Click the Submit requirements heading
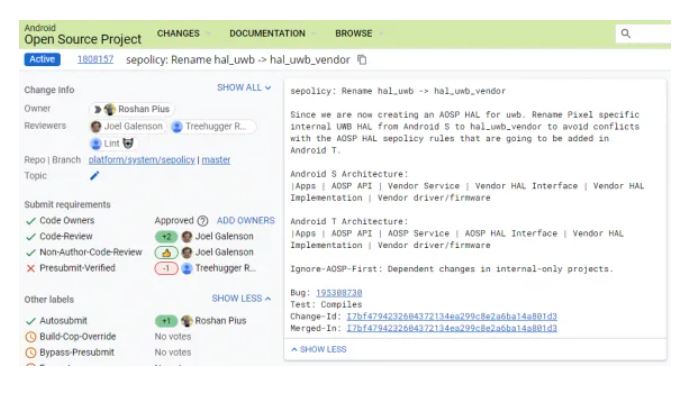 [67, 205]
